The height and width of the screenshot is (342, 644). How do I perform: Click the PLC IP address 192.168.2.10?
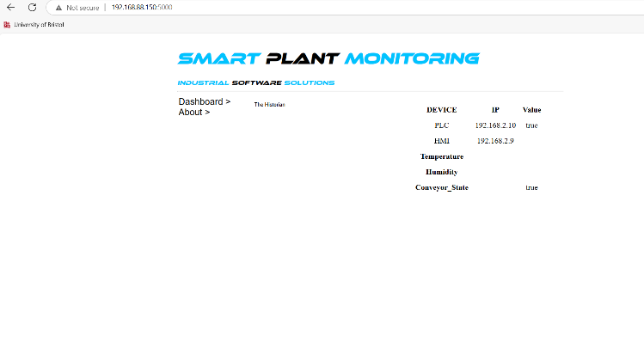[x=495, y=125]
